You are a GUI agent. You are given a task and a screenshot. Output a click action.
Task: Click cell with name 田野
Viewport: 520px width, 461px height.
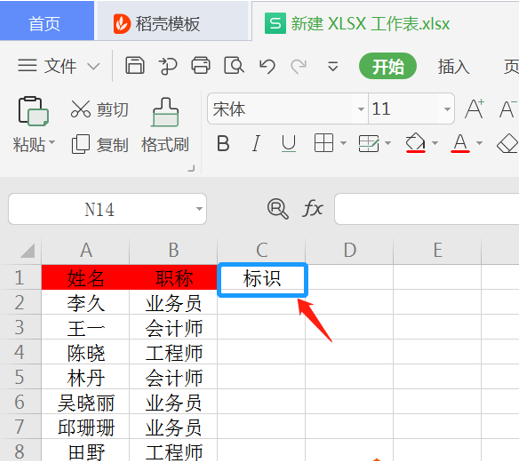click(x=86, y=451)
